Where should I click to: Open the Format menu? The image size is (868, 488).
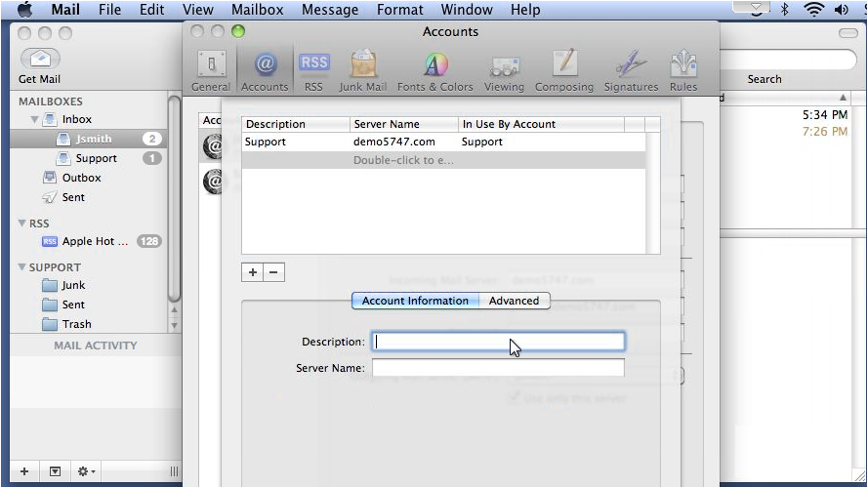tap(399, 10)
